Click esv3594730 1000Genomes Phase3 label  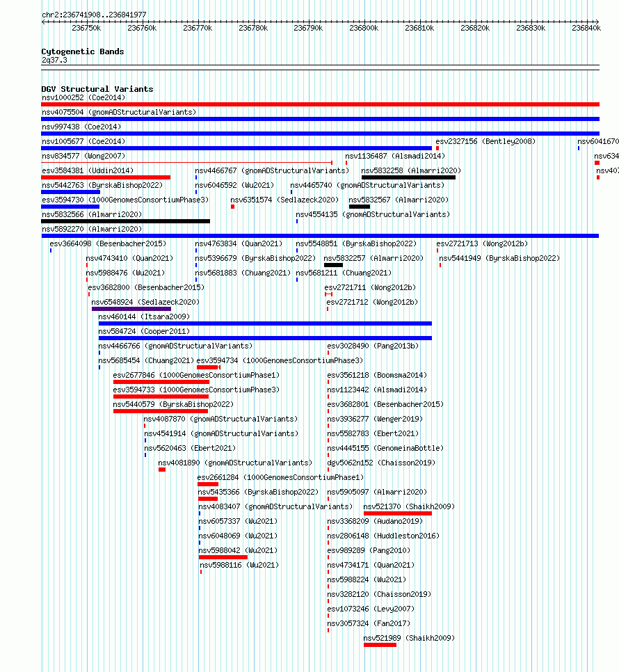click(x=125, y=200)
